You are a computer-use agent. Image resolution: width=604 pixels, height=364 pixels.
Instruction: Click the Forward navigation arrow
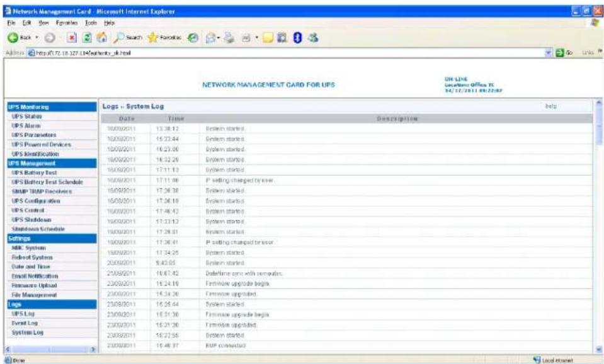coord(49,37)
